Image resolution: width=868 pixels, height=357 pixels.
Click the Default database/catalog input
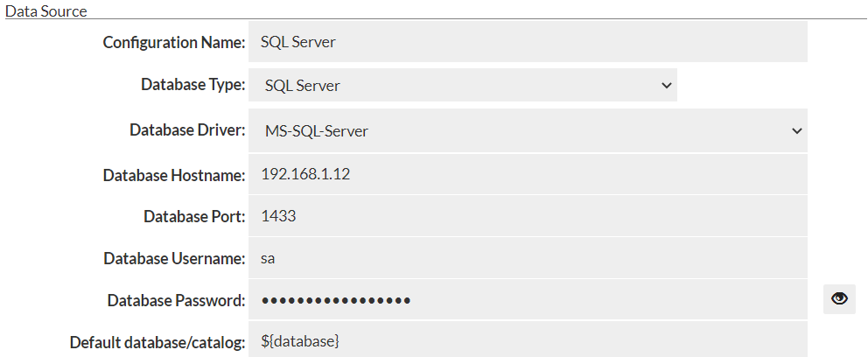point(527,341)
